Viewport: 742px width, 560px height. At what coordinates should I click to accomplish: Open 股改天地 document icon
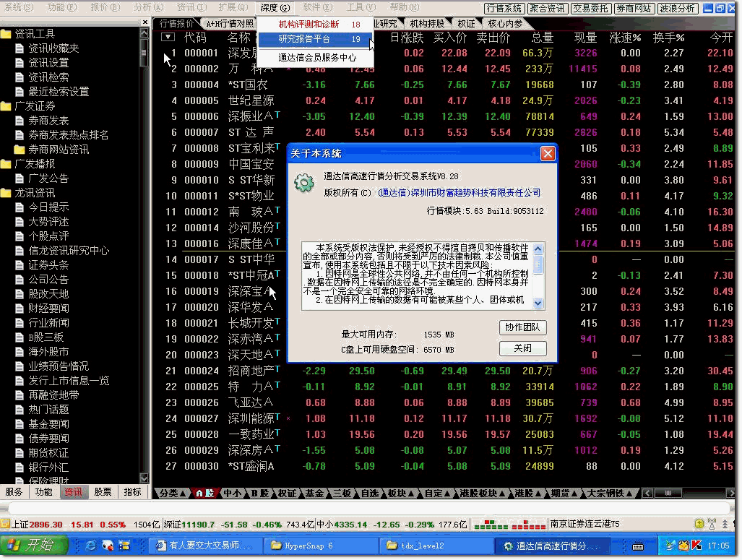[20, 294]
